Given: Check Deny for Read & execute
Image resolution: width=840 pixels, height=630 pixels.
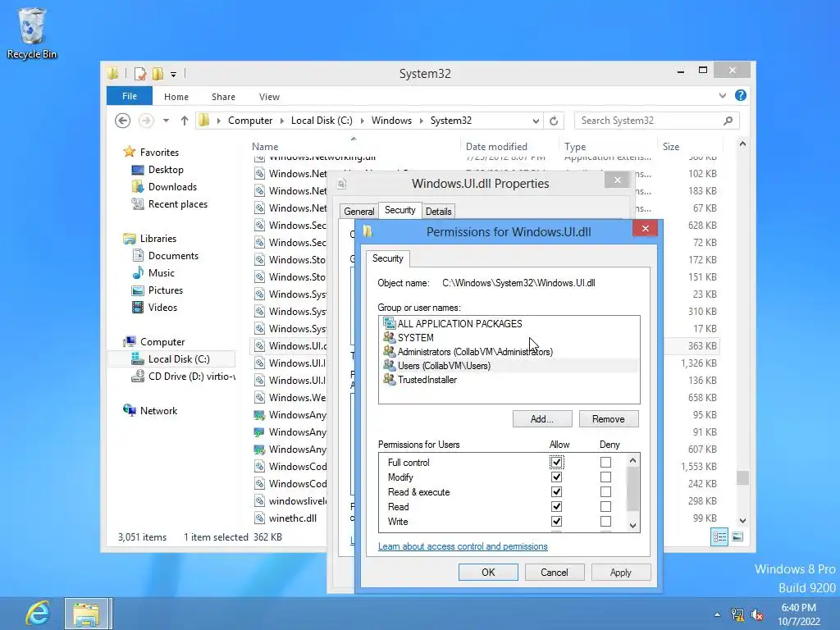Looking at the screenshot, I should (605, 492).
